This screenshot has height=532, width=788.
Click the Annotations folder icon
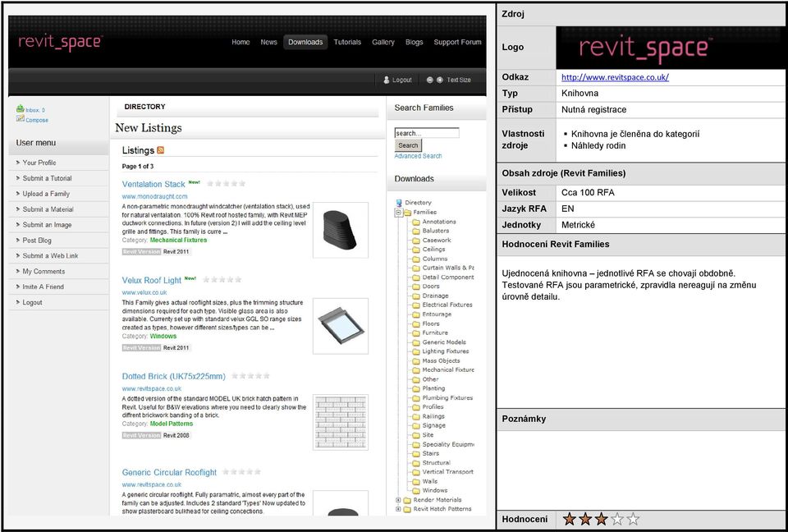tap(415, 222)
